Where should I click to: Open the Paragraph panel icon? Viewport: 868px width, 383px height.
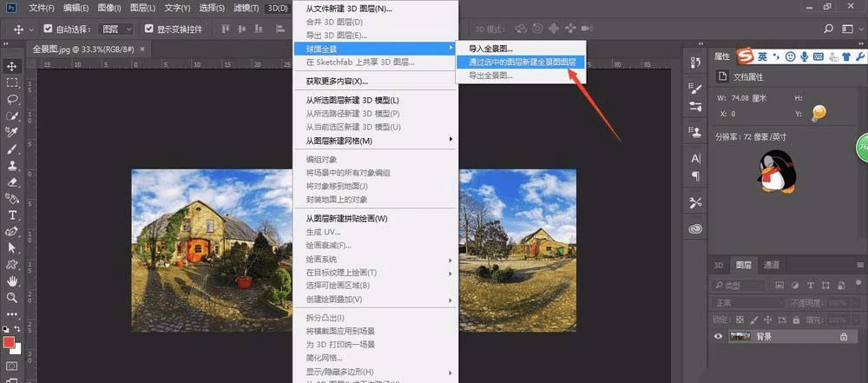click(x=695, y=176)
